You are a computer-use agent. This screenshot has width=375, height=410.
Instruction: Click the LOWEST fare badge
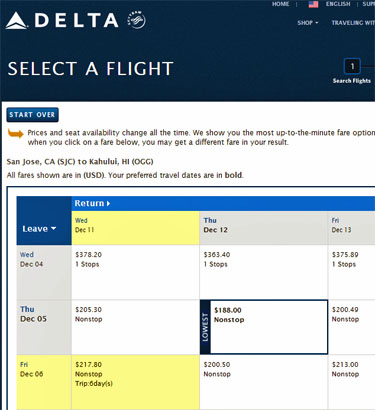coord(205,327)
